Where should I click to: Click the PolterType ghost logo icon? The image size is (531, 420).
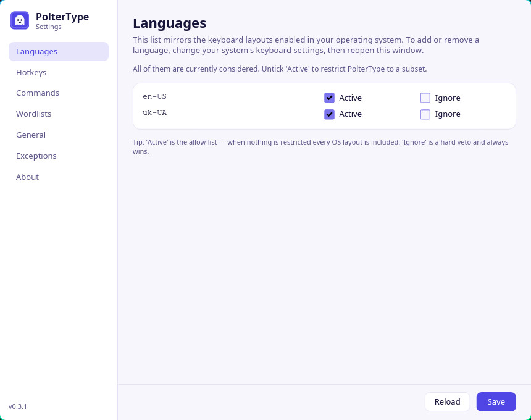[20, 20]
